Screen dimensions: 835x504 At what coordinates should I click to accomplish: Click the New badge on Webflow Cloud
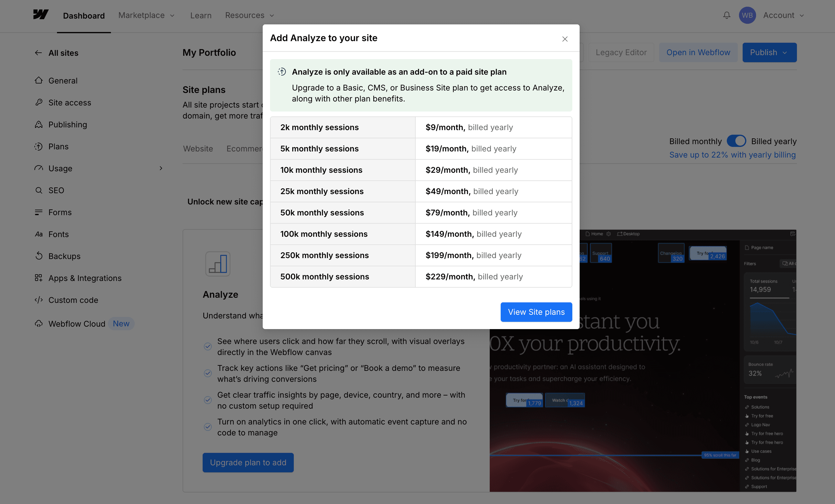[x=121, y=324]
